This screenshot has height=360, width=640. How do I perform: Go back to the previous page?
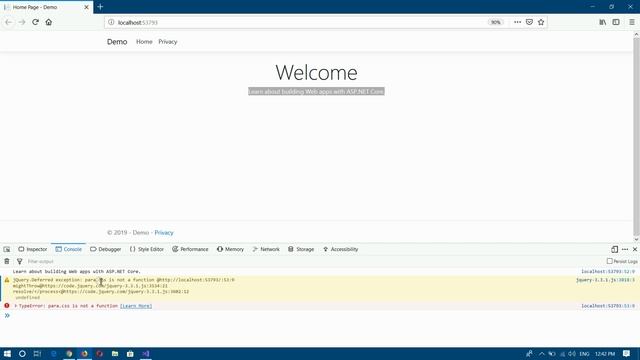click(9, 22)
